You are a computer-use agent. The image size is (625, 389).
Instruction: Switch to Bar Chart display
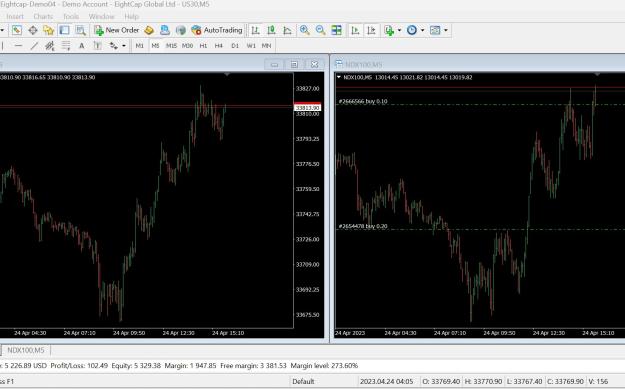point(256,30)
